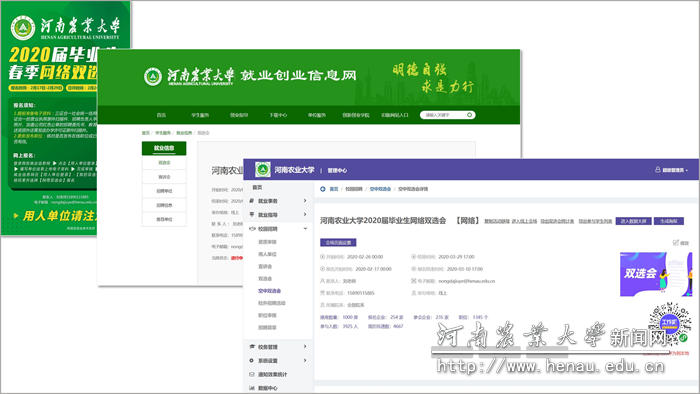Click the user icon at the admin header right
Image resolution: width=700 pixels, height=394 pixels.
658,170
